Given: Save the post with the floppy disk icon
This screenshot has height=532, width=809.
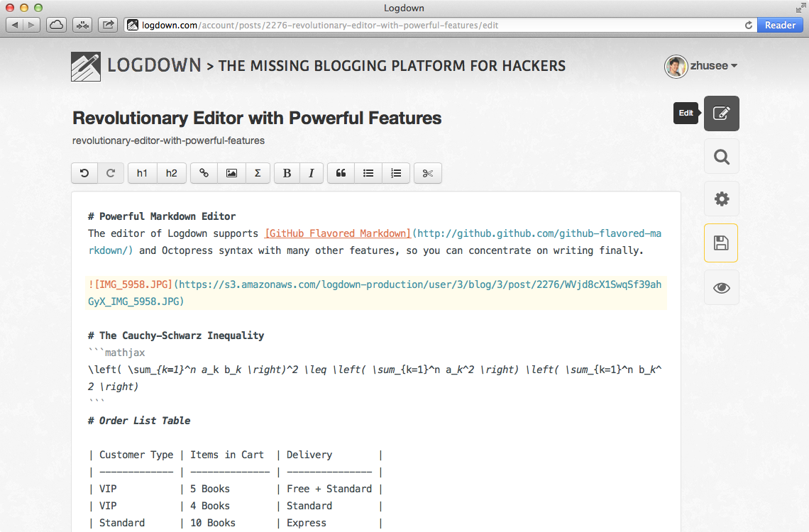Looking at the screenshot, I should [x=721, y=243].
